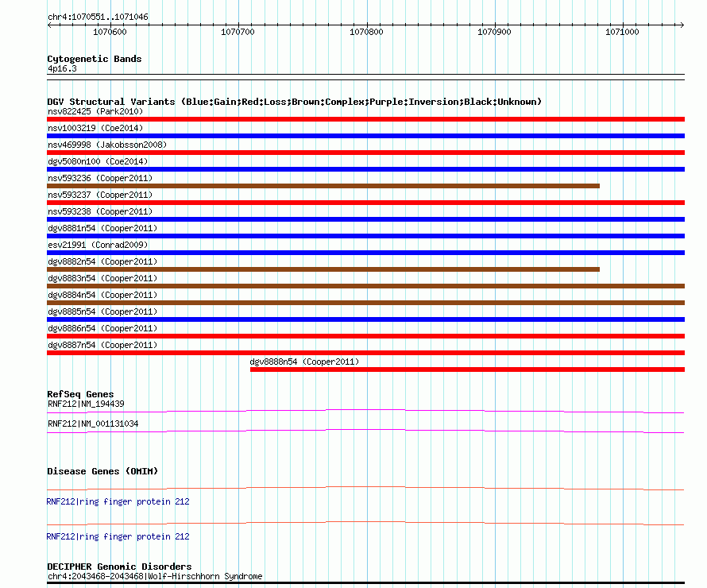Click the dgv8888n54 (Cooper2011) label
Image resolution: width=707 pixels, height=588 pixels.
304,362
